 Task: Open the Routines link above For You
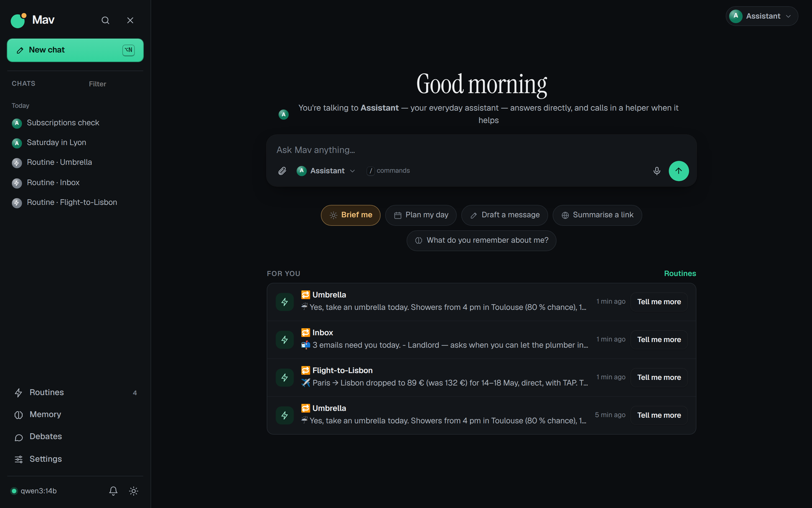680,274
